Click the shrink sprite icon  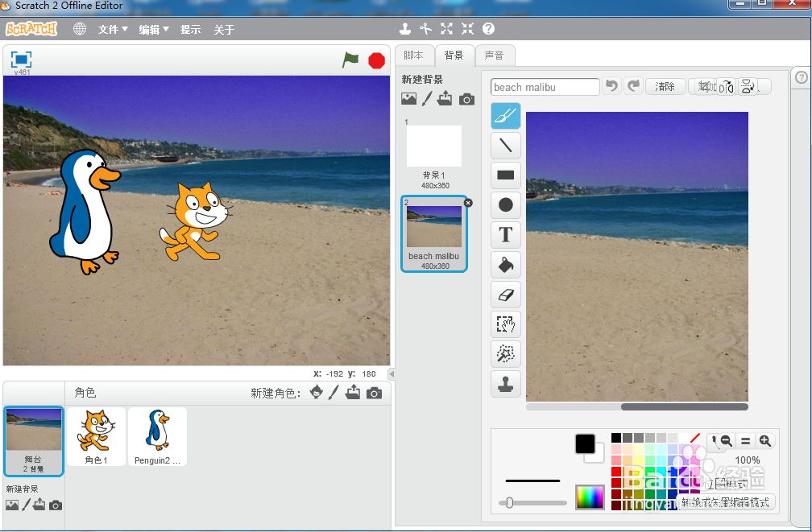point(467,29)
